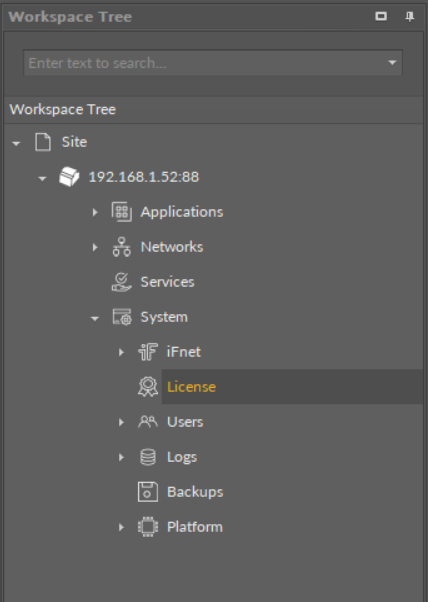Click the Applications node icon
428x602 pixels.
point(122,212)
